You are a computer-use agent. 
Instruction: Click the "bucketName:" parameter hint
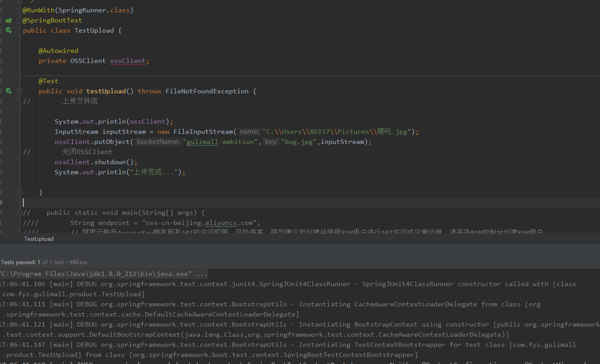pyautogui.click(x=158, y=142)
